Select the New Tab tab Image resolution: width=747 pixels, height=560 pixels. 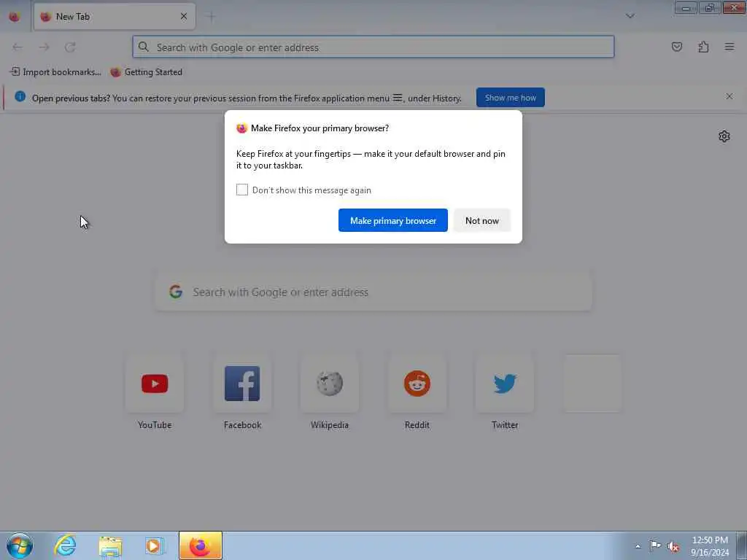(115, 17)
